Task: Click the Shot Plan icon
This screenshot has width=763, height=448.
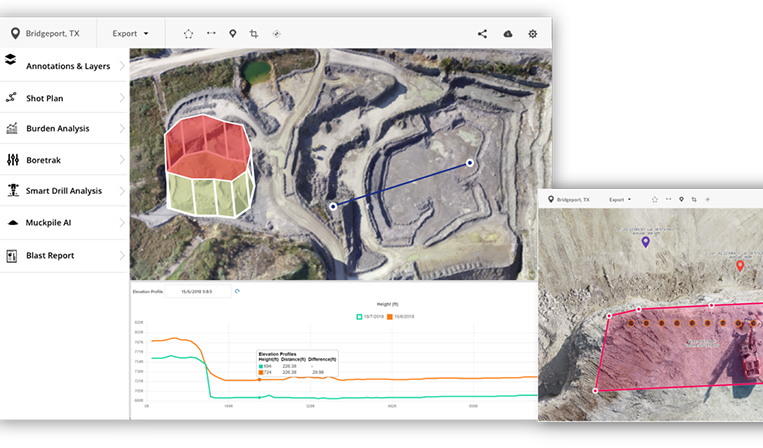Action: (x=11, y=97)
